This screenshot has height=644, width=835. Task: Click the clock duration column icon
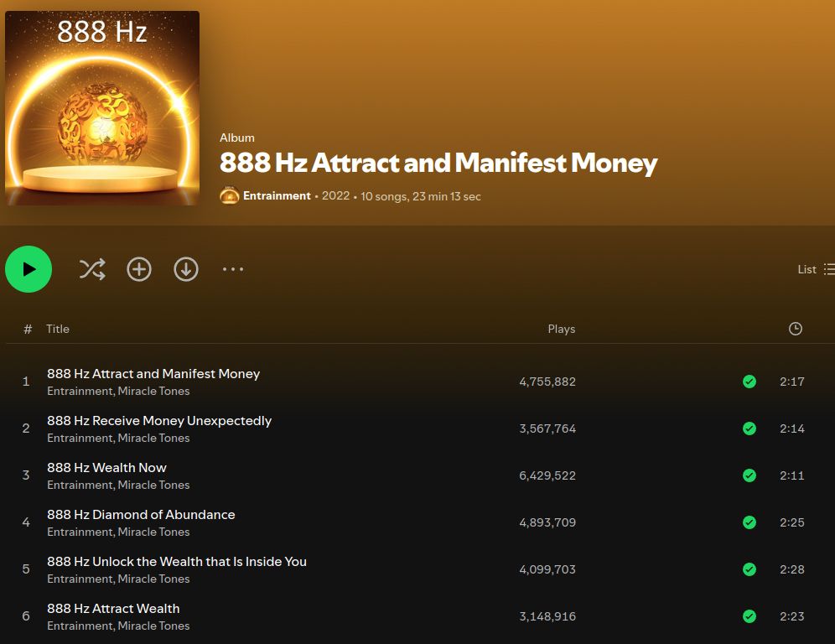[x=795, y=329]
